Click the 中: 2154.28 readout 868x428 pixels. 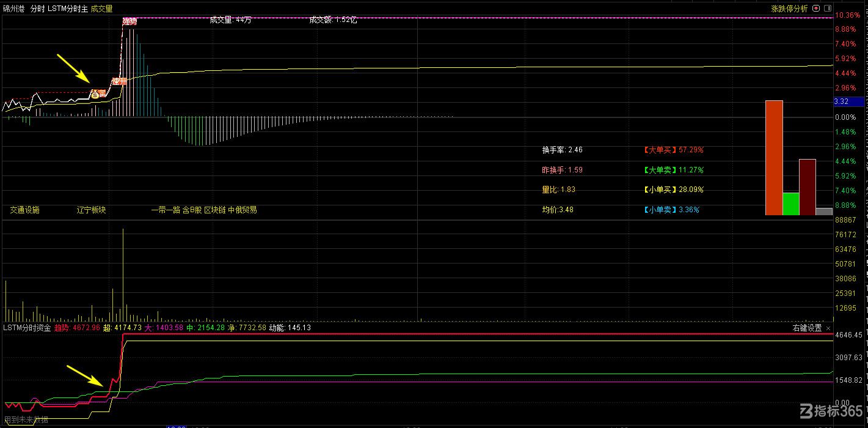coord(206,328)
